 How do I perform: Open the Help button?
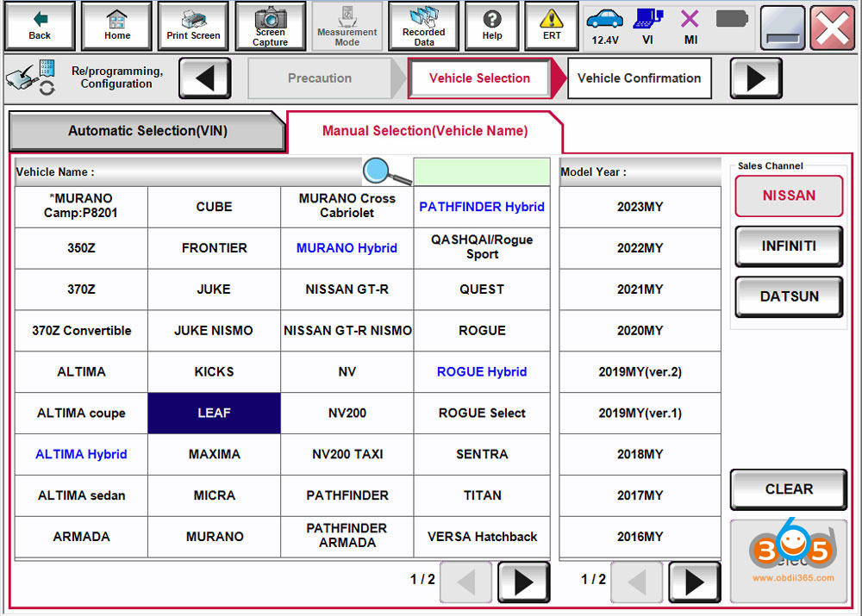[492, 26]
